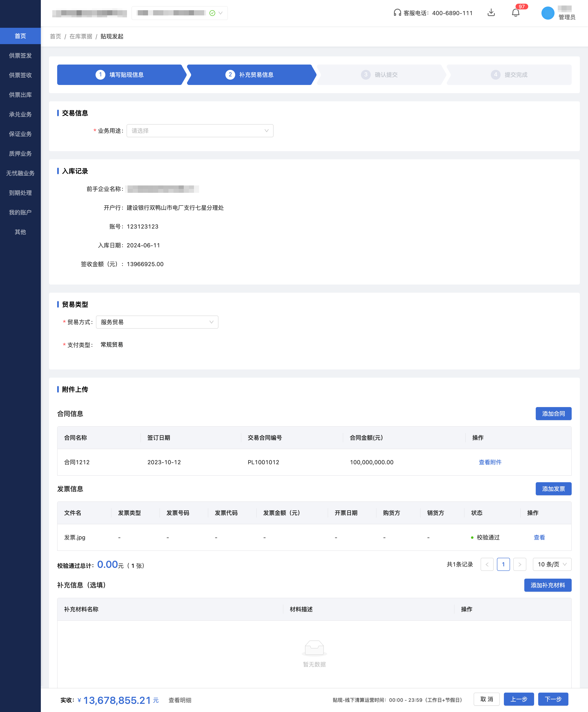
Task: Go to next page arrow in pagination
Action: pos(520,564)
